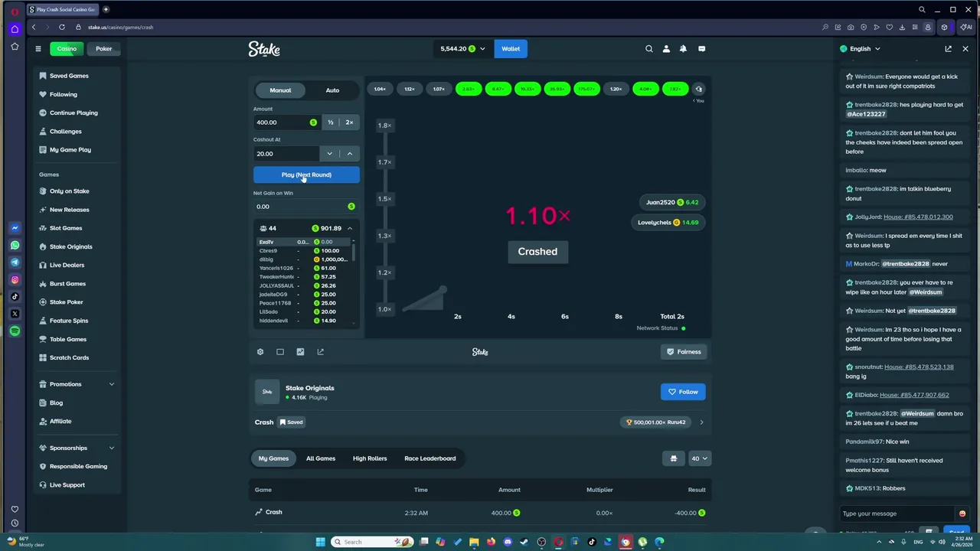Pop out the game window icon
Image resolution: width=980 pixels, height=551 pixels.
320,352
